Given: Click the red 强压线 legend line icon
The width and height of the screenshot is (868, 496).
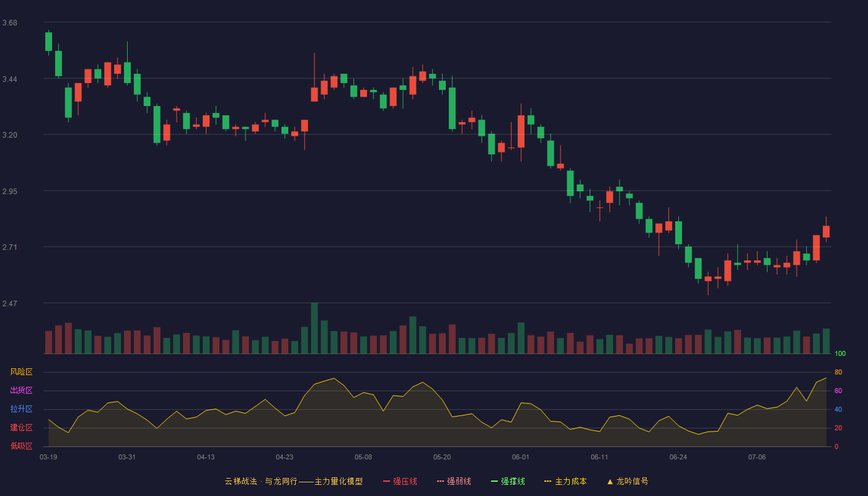Looking at the screenshot, I should [x=386, y=481].
